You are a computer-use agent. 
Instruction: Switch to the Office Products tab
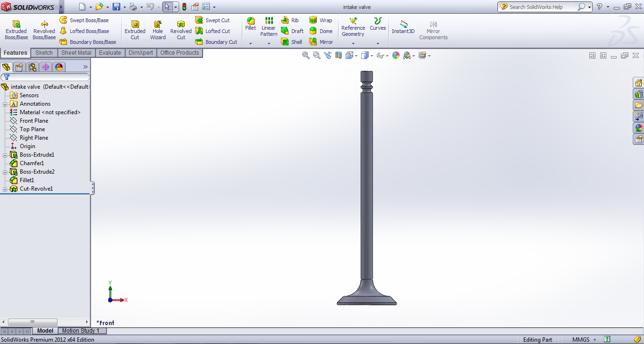(180, 53)
